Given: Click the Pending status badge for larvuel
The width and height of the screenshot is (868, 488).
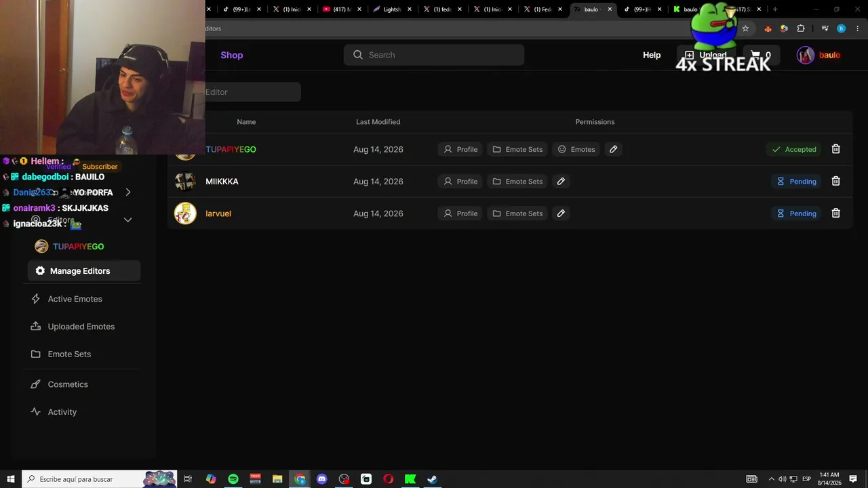Looking at the screenshot, I should (797, 213).
